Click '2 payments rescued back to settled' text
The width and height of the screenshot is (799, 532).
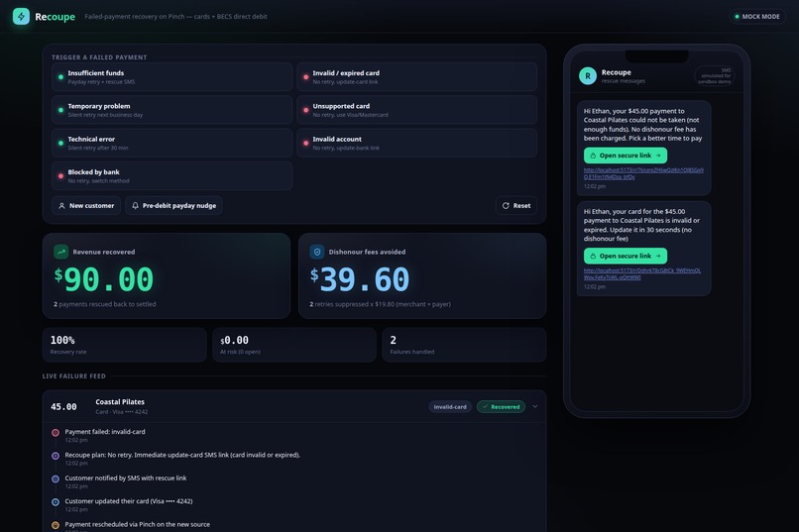(x=105, y=304)
